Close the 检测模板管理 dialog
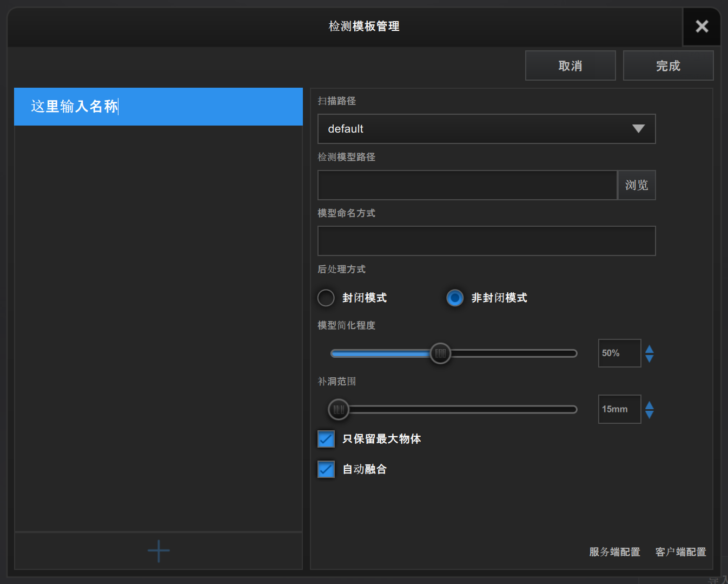728x584 pixels. pos(701,27)
